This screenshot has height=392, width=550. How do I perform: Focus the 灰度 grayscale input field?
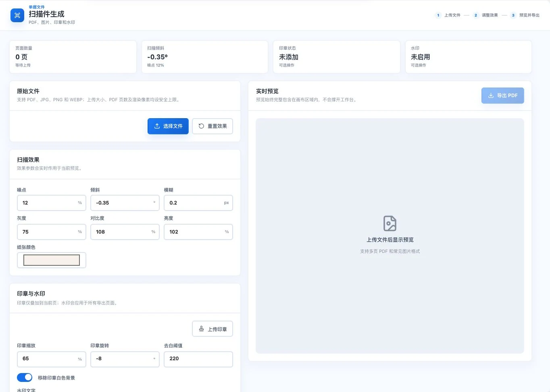tap(52, 232)
